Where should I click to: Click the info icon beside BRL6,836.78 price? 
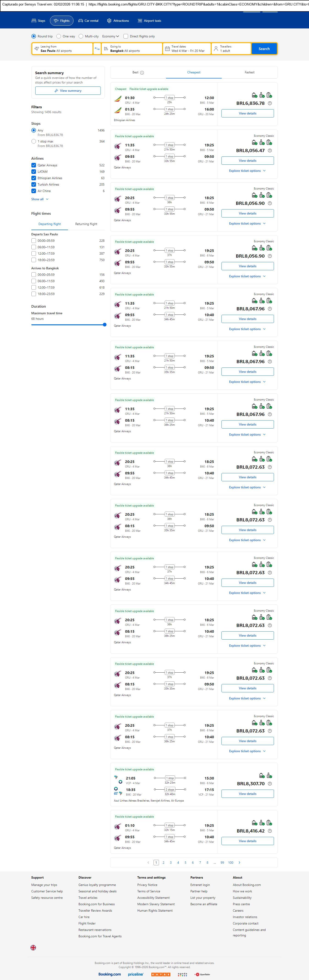[270, 103]
